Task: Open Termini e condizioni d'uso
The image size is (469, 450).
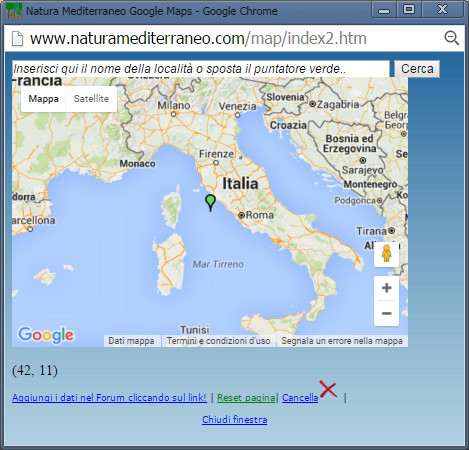Action: click(219, 341)
